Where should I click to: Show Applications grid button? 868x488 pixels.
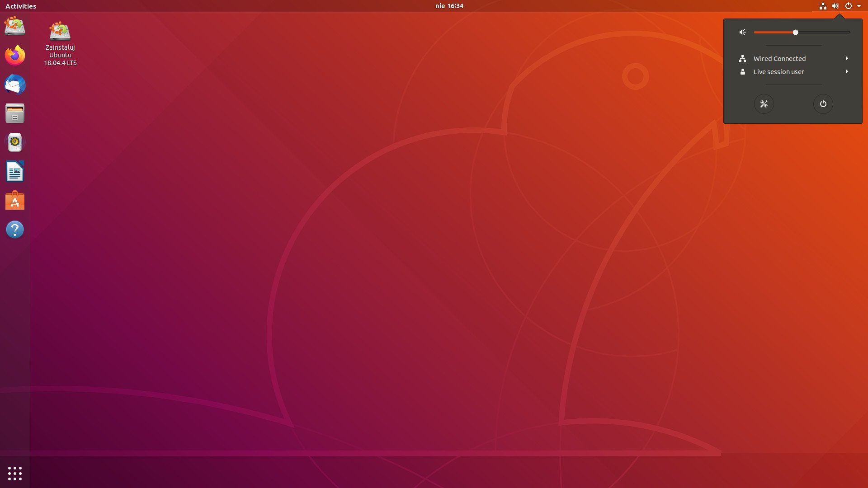click(15, 473)
